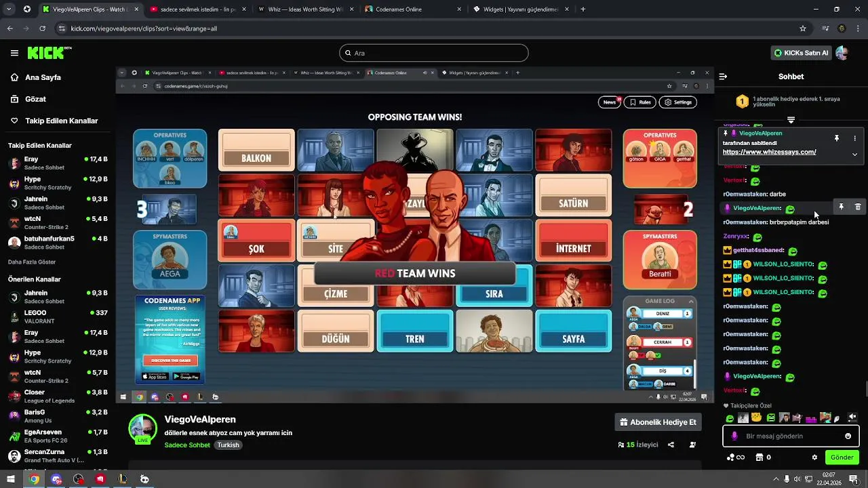Open a new browser tab with the plus icon
Viewport: 868px width, 488px height.
583,9
